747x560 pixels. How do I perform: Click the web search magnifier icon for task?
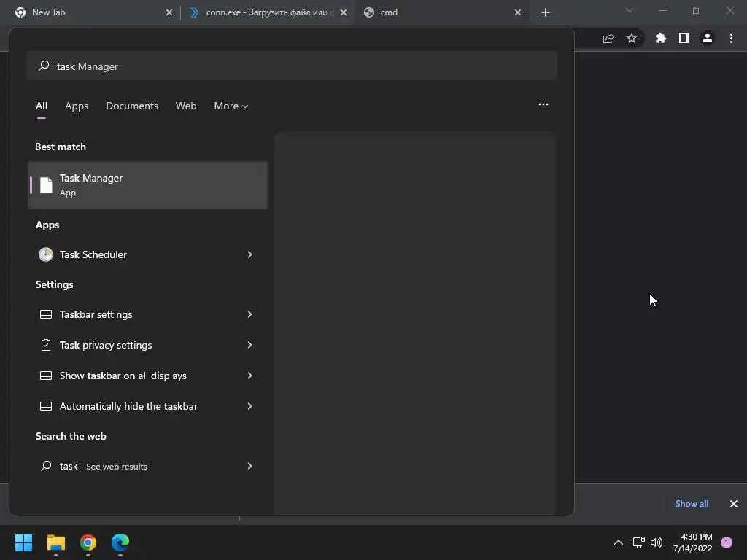[46, 466]
